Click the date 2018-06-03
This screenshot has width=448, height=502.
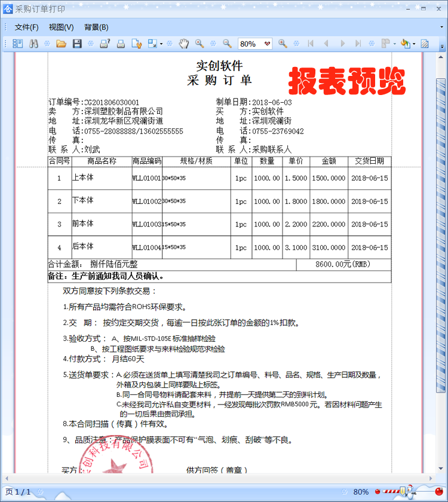pos(272,102)
